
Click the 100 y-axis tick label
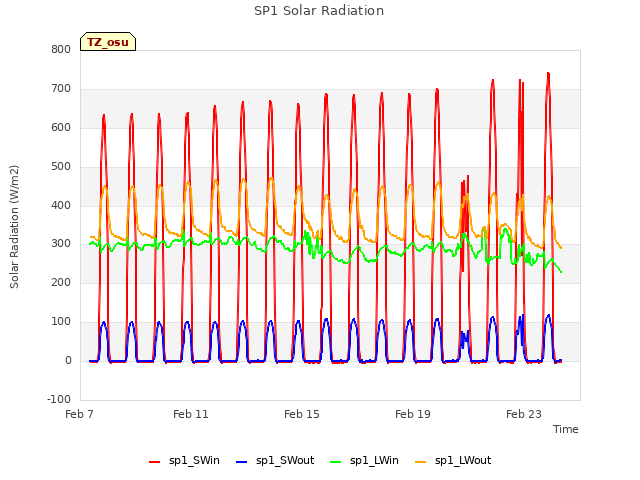coord(61,322)
